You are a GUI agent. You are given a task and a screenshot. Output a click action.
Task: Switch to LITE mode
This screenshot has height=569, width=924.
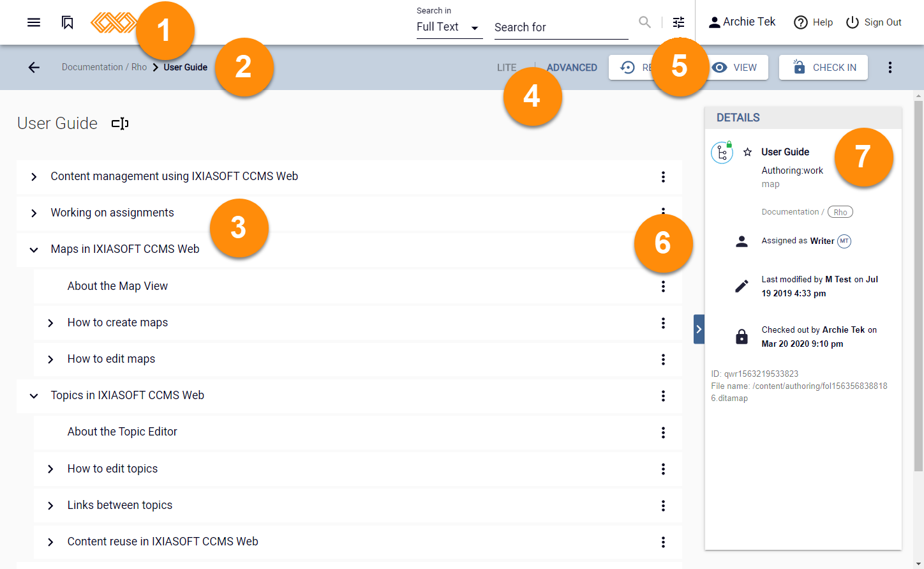point(507,68)
